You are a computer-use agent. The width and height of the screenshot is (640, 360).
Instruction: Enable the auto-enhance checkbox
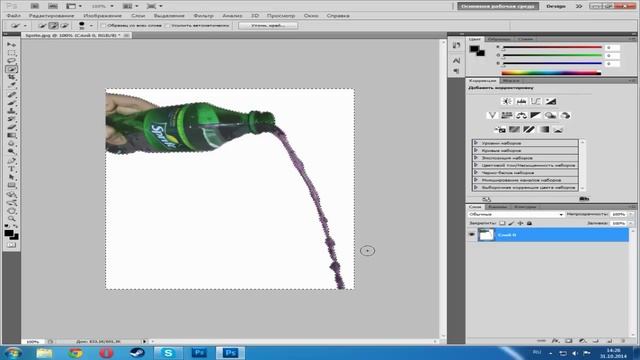coord(167,25)
